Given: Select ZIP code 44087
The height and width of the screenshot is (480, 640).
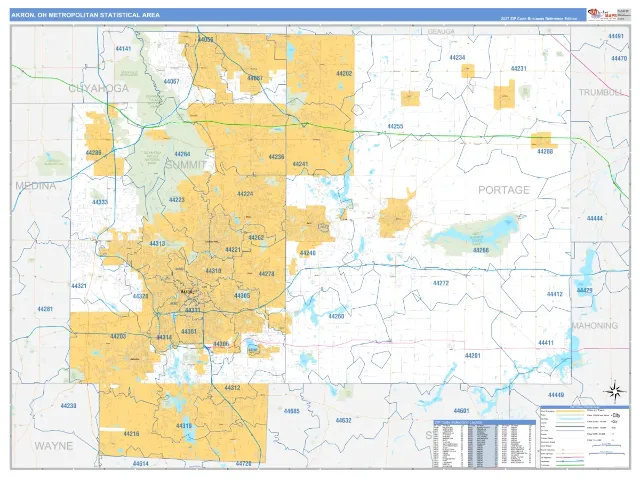Looking at the screenshot, I should pyautogui.click(x=255, y=78).
